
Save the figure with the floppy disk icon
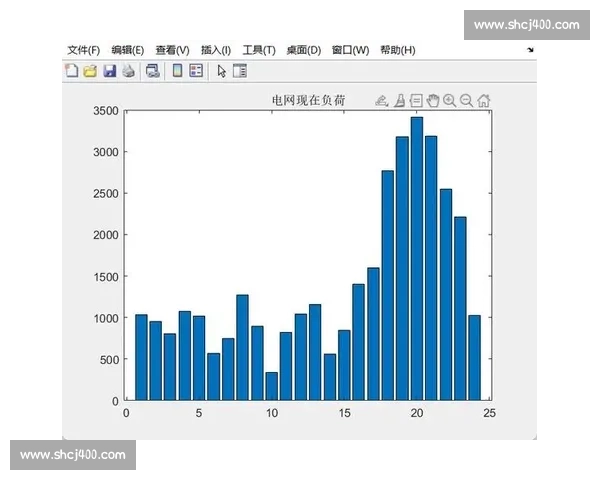pos(109,71)
